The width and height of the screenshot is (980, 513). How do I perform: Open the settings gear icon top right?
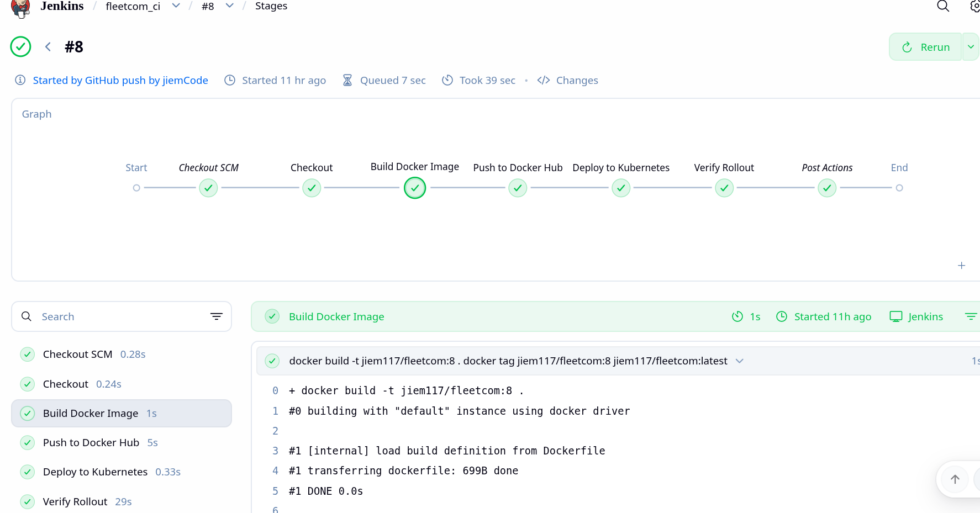[x=974, y=6]
